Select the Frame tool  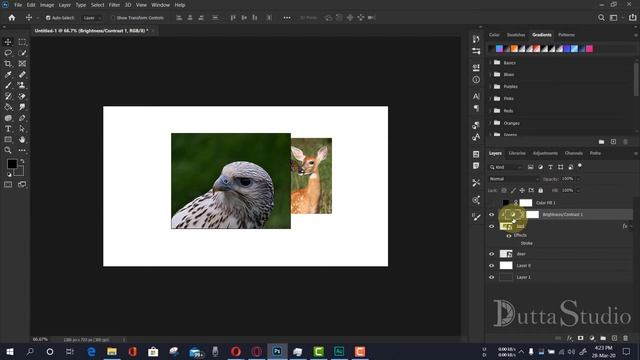coord(22,64)
